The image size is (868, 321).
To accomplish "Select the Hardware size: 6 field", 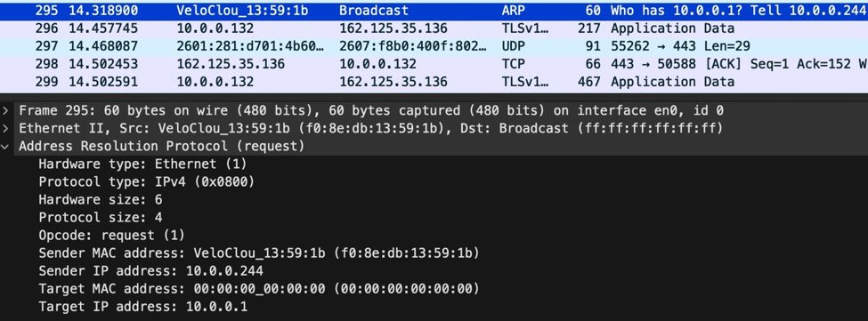I will 434,199.
